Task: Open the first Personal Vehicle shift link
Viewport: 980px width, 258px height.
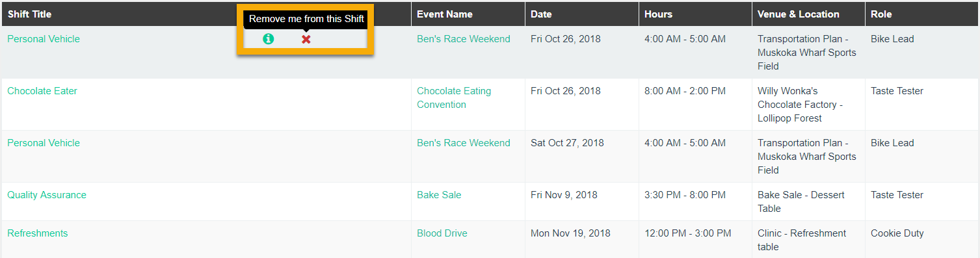Action: [44, 39]
